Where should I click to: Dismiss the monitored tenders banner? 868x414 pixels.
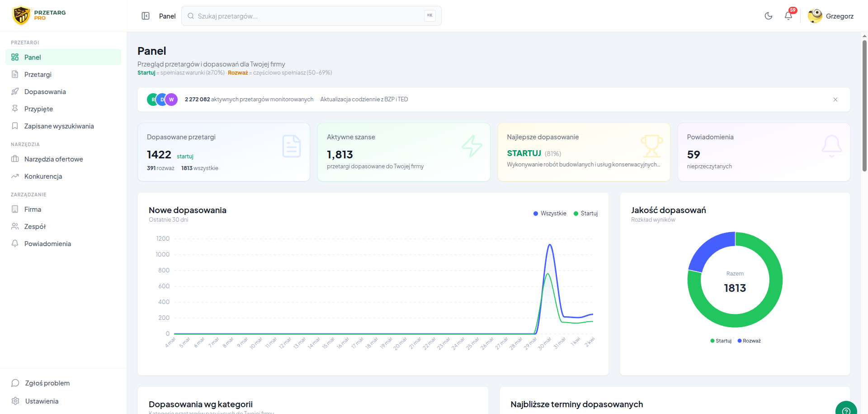tap(835, 100)
